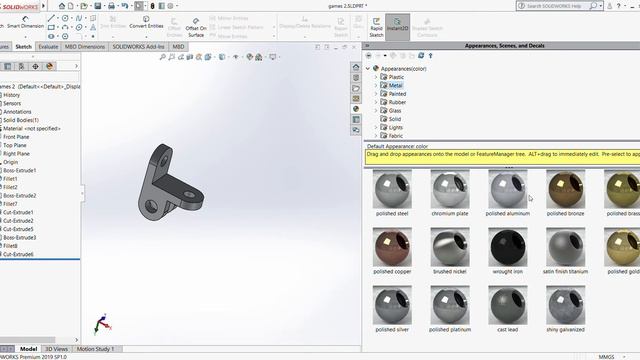
Task: Click the Offset On Surface tool
Action: [196, 27]
